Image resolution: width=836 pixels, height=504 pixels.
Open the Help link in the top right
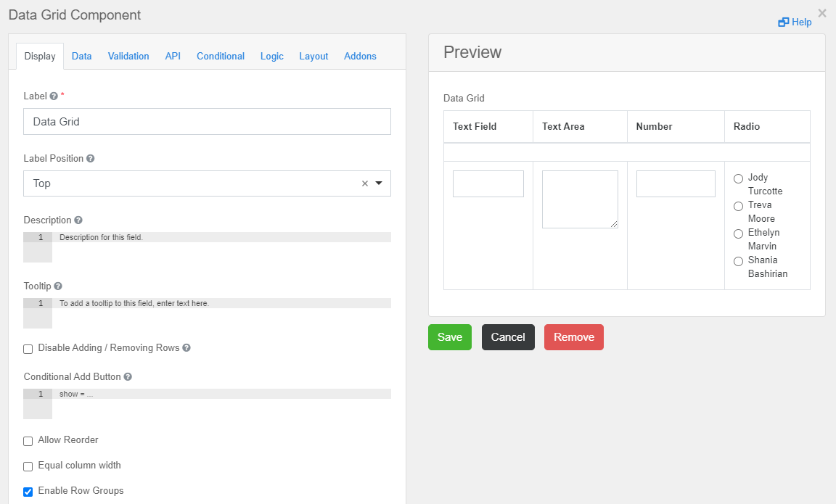coord(795,22)
